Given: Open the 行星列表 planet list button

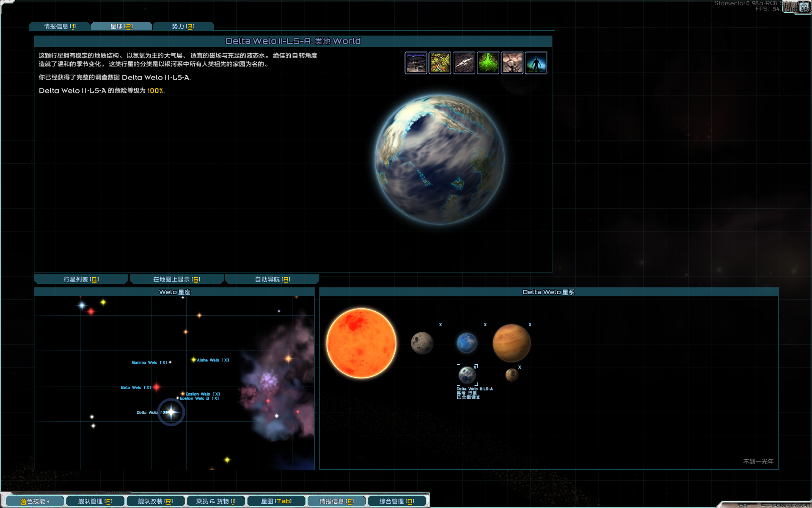Looking at the screenshot, I should pyautogui.click(x=81, y=279).
